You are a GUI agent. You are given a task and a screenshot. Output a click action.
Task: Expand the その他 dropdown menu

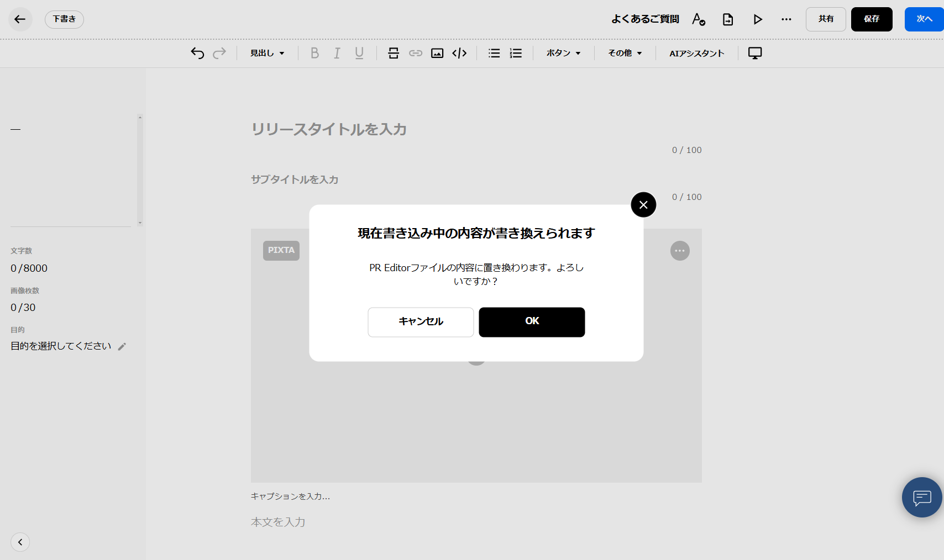tap(625, 53)
